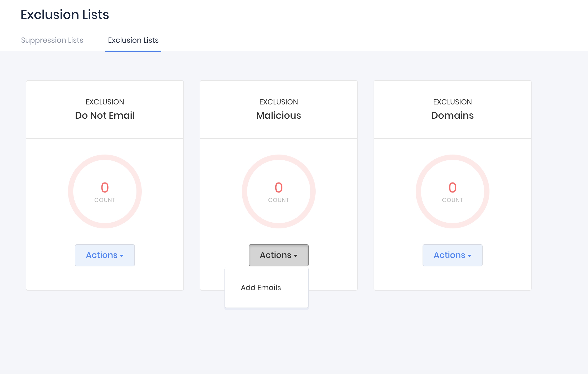This screenshot has height=374, width=588.
Task: Click the Exclusion Lists page heading
Action: point(65,15)
